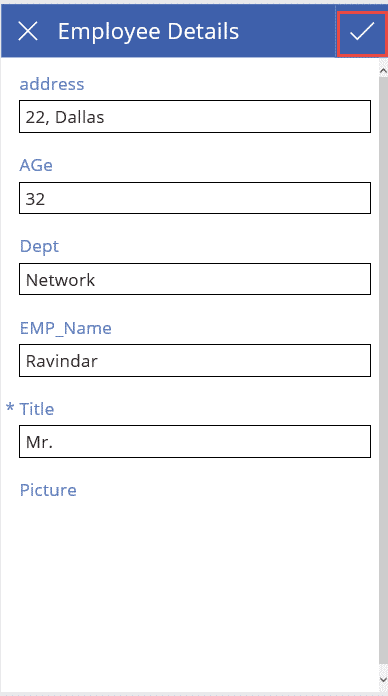388x696 pixels.
Task: Submit the form with the checkmark icon
Action: tap(362, 32)
